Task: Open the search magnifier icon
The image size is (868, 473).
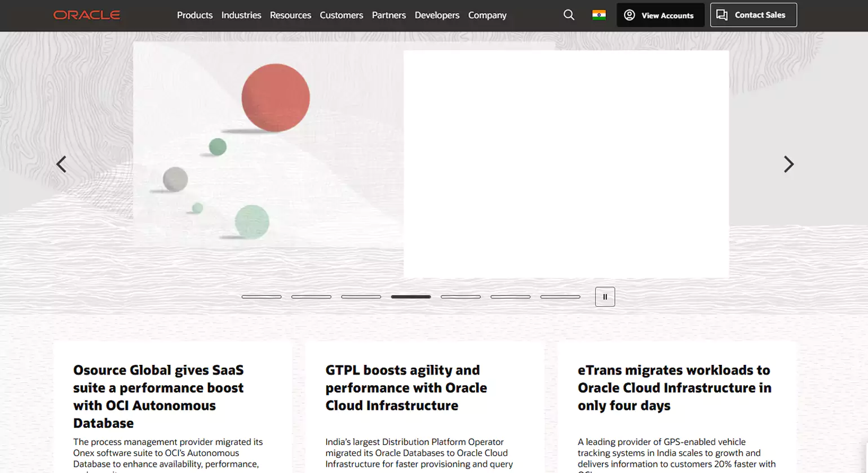Action: click(x=569, y=15)
